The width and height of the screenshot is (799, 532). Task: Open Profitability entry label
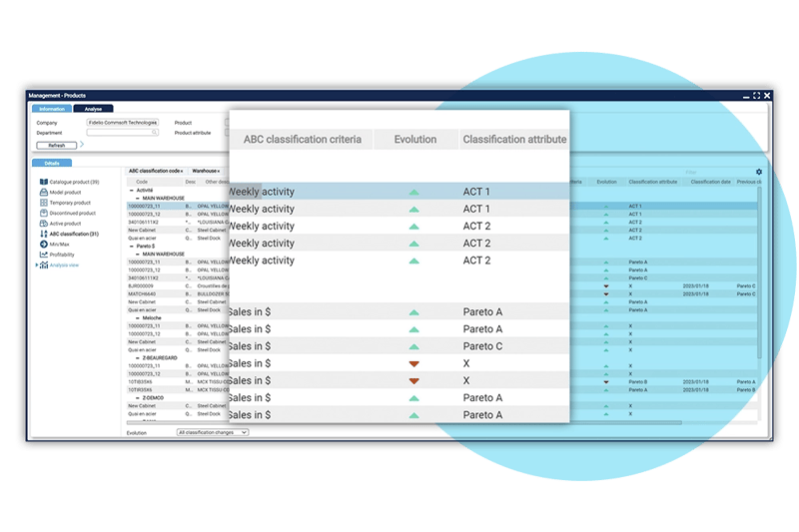[62, 255]
